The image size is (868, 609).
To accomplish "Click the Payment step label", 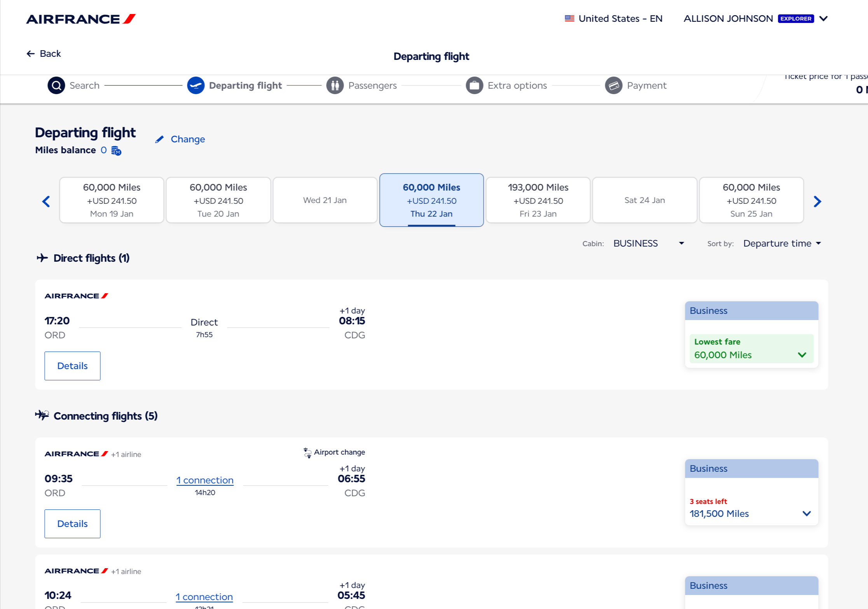I will click(646, 86).
